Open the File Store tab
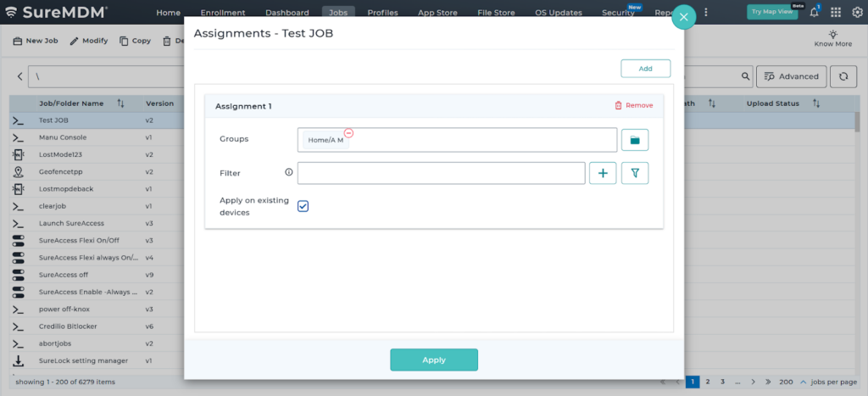The height and width of the screenshot is (396, 868). pos(497,13)
